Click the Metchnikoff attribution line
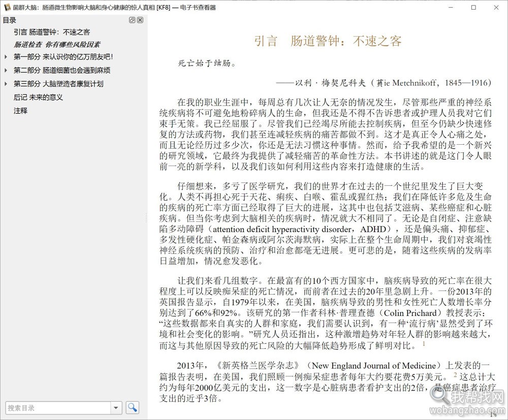Viewport: 508px width, 420px height. pos(384,83)
